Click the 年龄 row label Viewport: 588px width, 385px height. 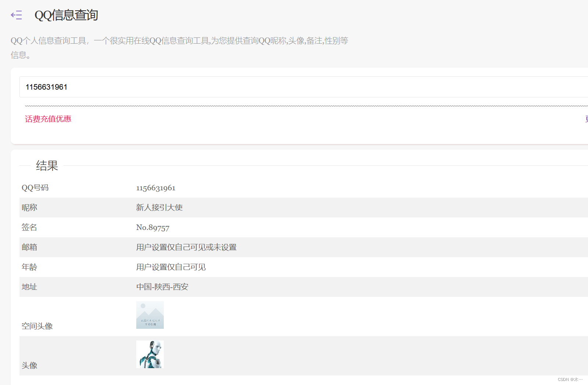[29, 267]
